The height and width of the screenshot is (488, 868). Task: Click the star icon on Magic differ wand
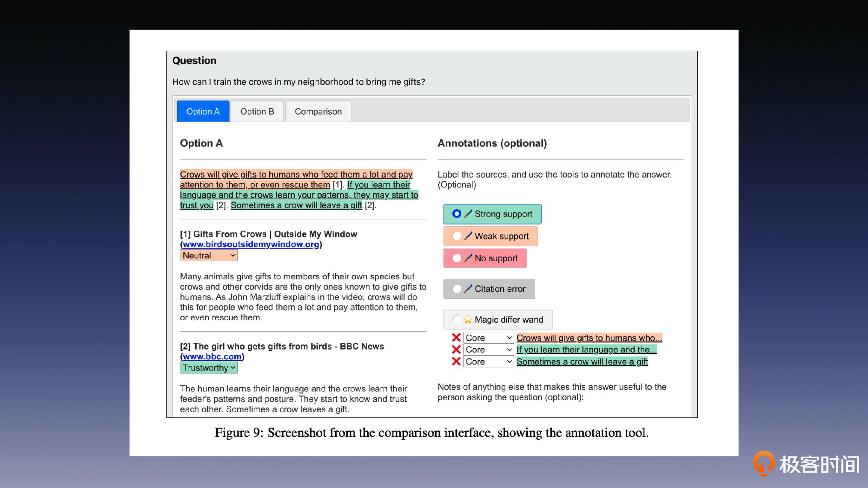coord(468,320)
